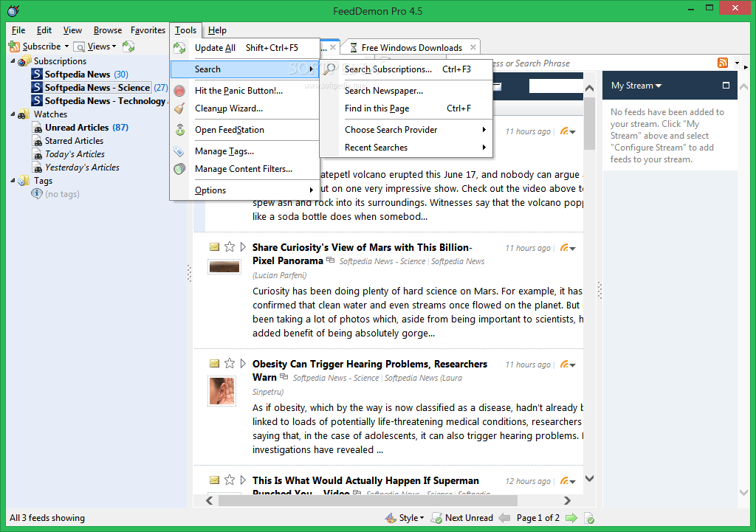Open the Cleanup Wizard entry
756x532 pixels.
[x=245, y=108]
